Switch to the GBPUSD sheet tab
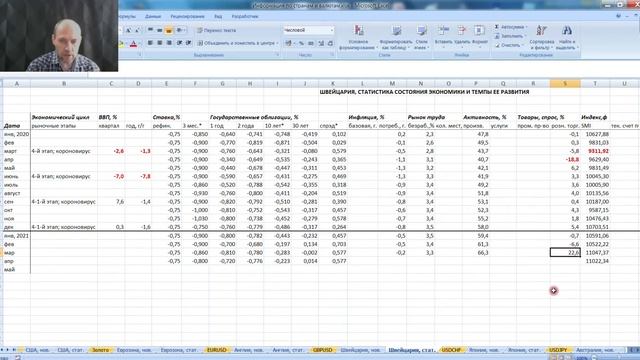640x360 pixels. 322,350
